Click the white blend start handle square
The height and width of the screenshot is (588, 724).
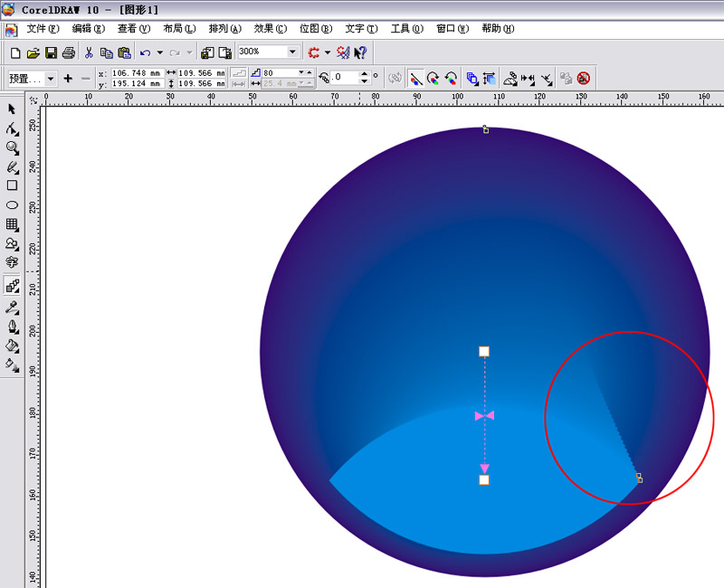click(x=484, y=352)
